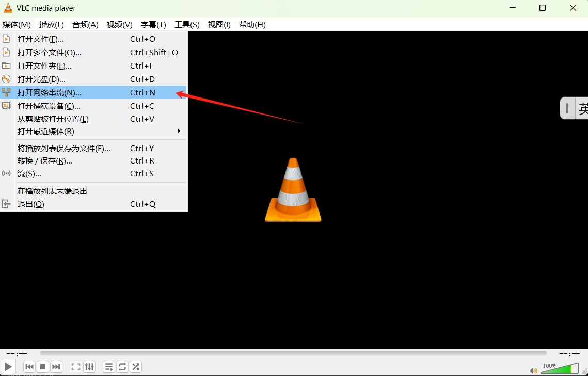This screenshot has height=376, width=588.
Task: Toggle fullscreen video mode
Action: point(76,367)
